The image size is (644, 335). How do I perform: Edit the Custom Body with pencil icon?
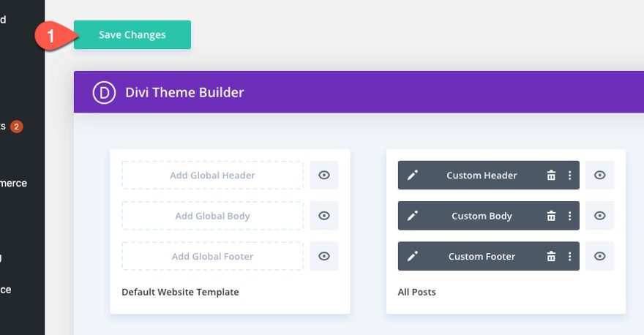click(413, 216)
